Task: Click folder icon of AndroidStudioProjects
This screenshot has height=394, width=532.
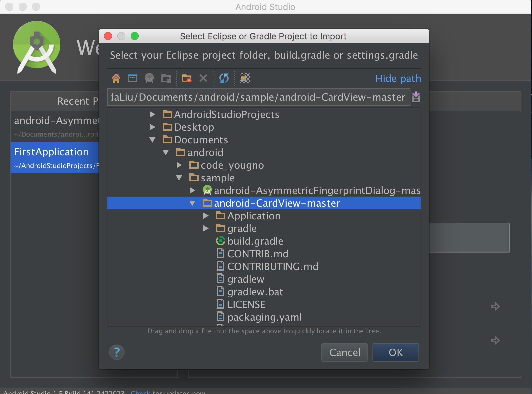Action: tap(167, 114)
